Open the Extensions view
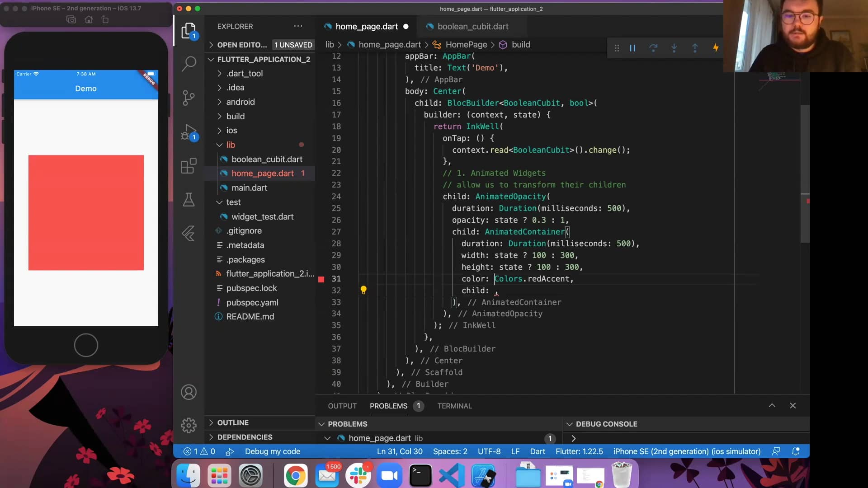The width and height of the screenshot is (868, 488). click(x=189, y=166)
